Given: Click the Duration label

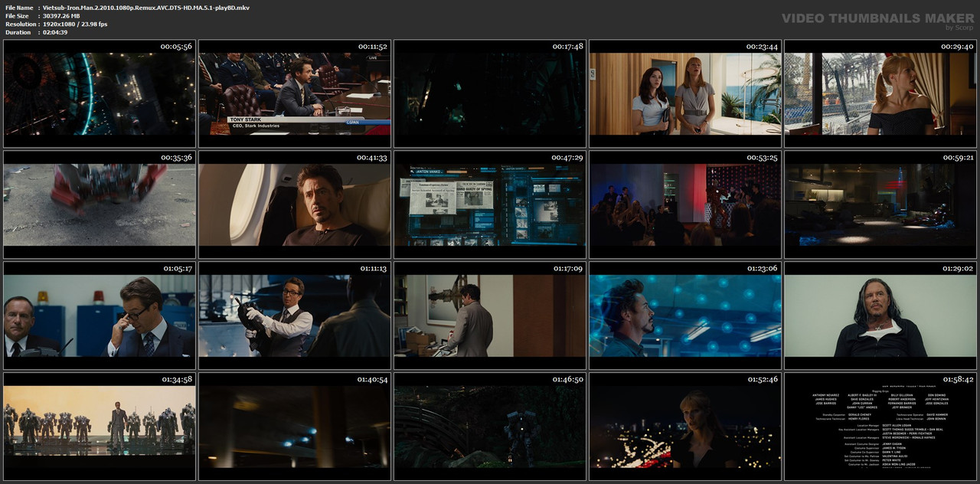Looking at the screenshot, I should (18, 33).
